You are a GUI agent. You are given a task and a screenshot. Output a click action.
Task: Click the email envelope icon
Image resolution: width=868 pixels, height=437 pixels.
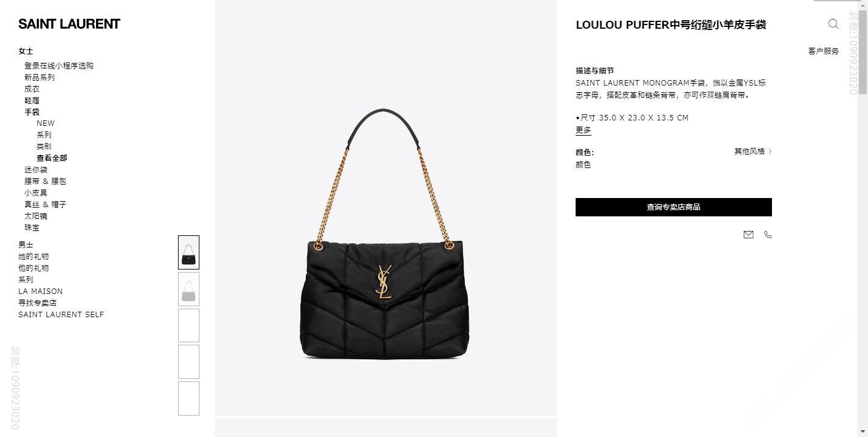click(x=748, y=235)
